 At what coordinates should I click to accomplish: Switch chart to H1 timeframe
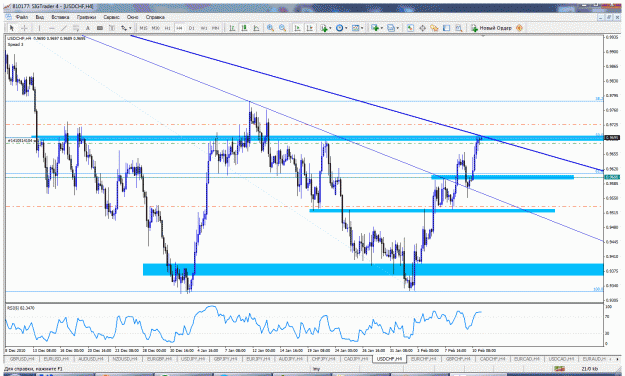coord(167,28)
